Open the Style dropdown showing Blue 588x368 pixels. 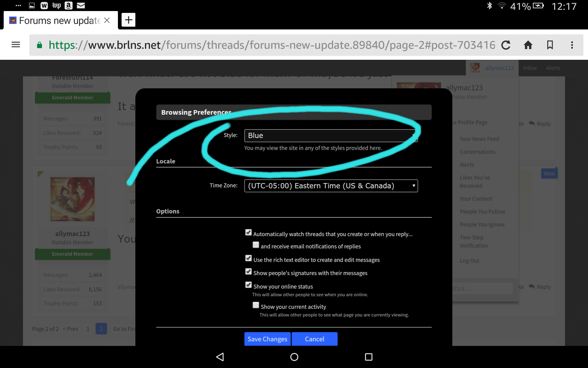(331, 136)
